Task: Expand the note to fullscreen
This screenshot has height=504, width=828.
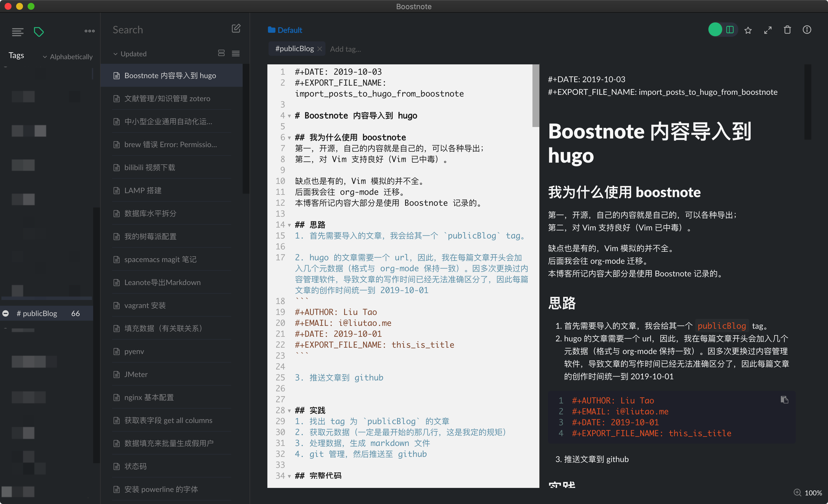Action: click(x=768, y=30)
